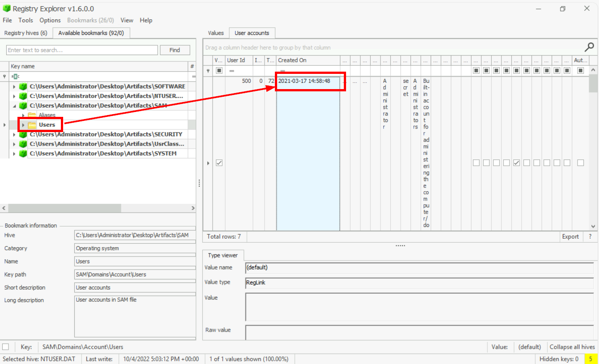The width and height of the screenshot is (599, 364).
Task: Click the SYSTEM hive green cube icon
Action: (23, 154)
